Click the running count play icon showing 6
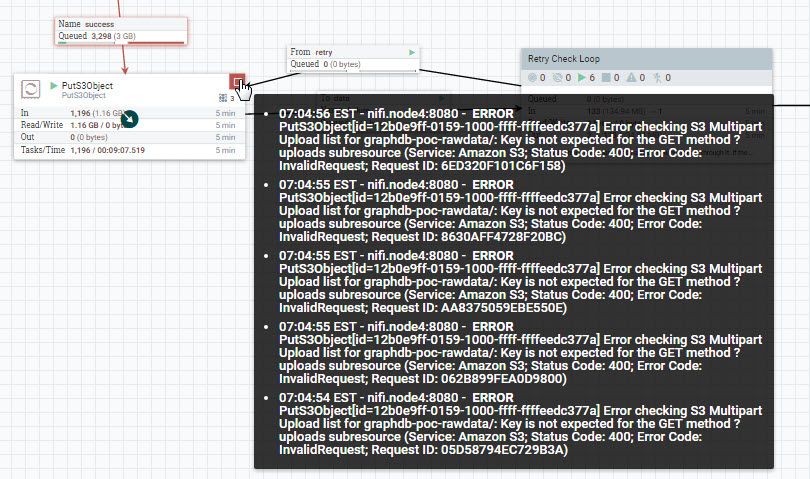Viewport: 810px width, 479px height. 582,78
